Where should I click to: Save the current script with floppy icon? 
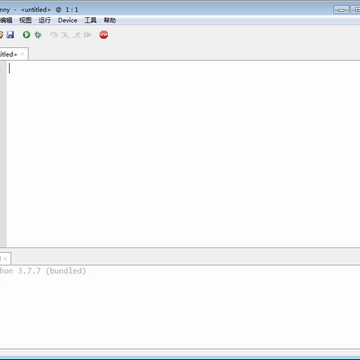(10, 35)
